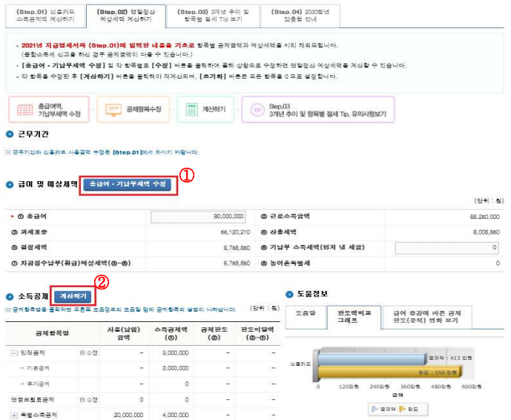Click the 추가공제 sub-row label

[x=38, y=384]
